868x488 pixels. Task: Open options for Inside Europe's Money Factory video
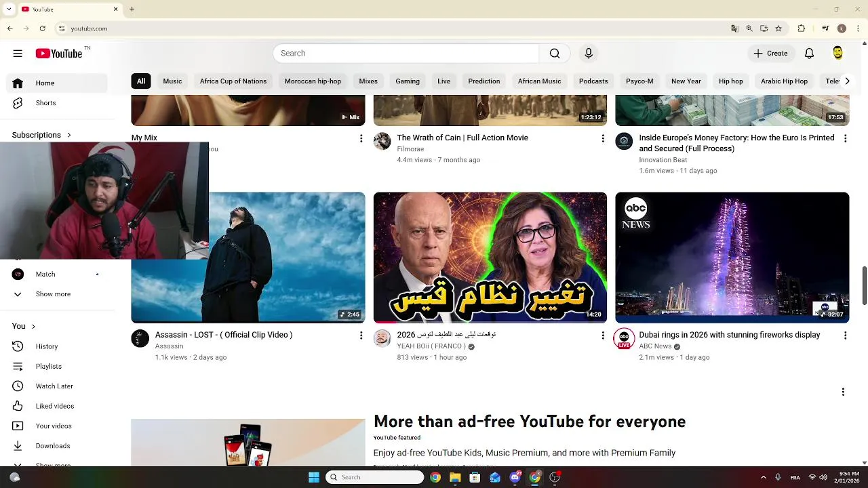click(845, 138)
